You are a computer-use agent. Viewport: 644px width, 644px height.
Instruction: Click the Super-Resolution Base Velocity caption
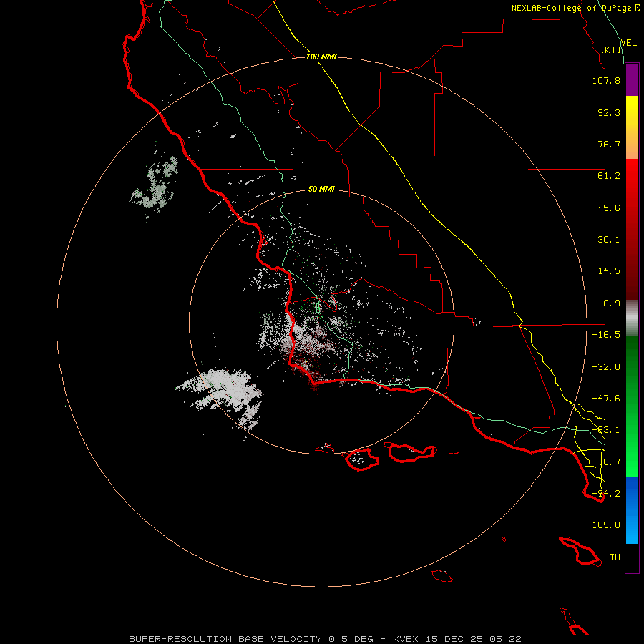coord(326,639)
